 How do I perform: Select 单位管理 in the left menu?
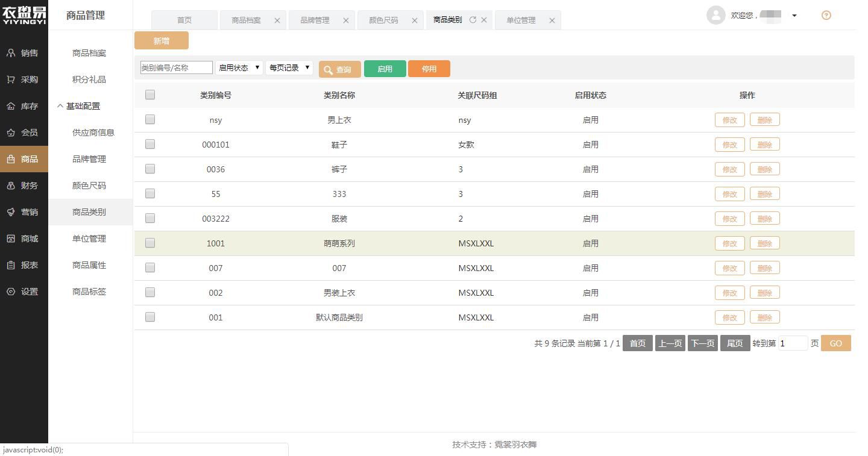(x=89, y=238)
